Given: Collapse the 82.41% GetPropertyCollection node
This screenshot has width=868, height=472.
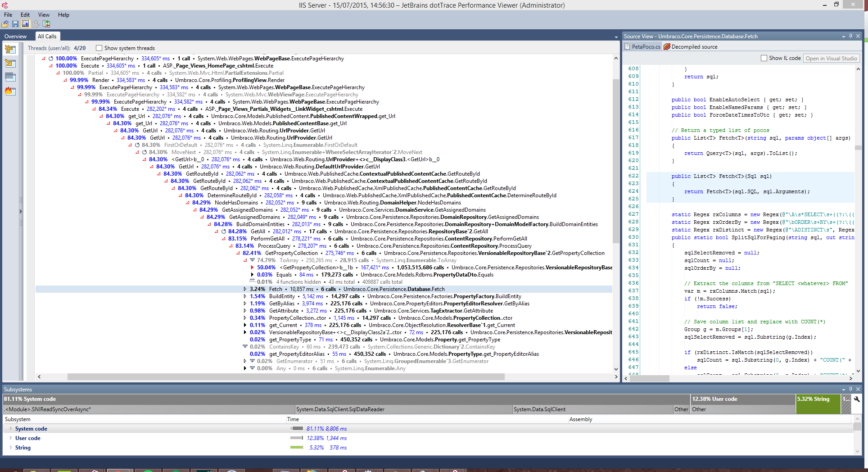Looking at the screenshot, I should point(238,253).
